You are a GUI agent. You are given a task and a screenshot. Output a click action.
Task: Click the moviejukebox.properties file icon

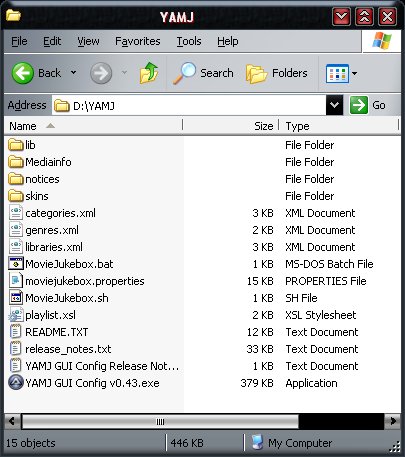[16, 281]
